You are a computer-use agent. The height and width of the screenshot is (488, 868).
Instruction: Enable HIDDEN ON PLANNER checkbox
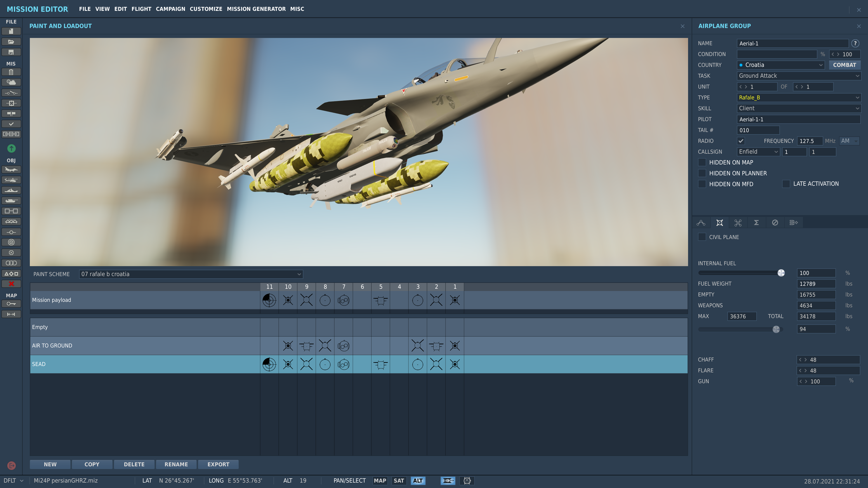point(702,173)
